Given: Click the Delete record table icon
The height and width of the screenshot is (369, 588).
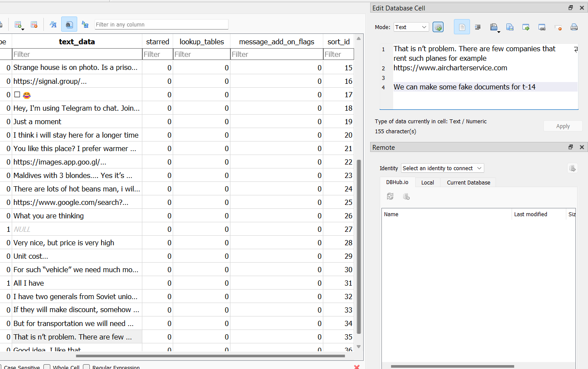Looking at the screenshot, I should pos(34,25).
